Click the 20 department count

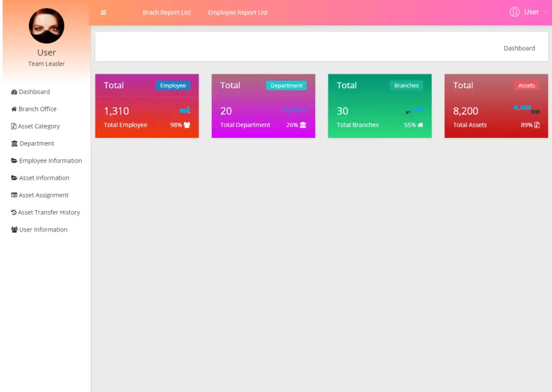pos(226,111)
